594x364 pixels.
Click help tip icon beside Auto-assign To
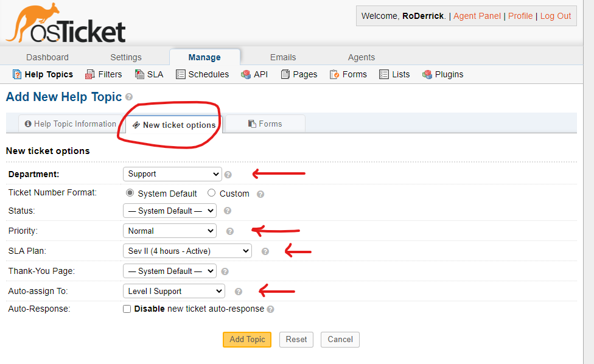(x=239, y=292)
